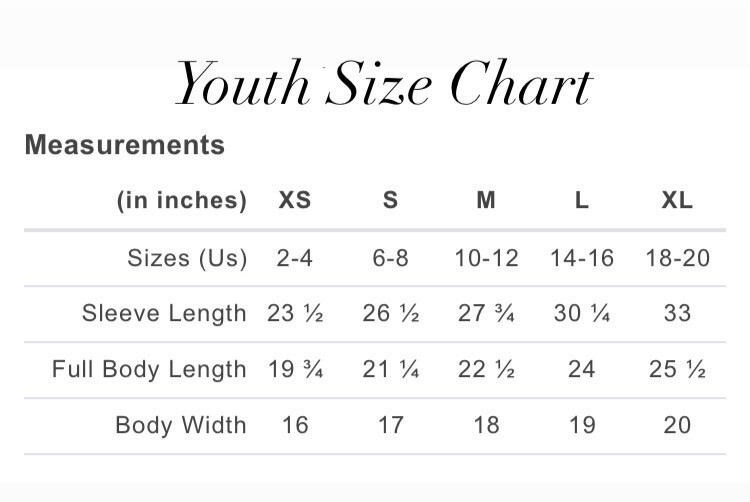750x502 pixels.
Task: Click the M column header
Action: (x=486, y=200)
